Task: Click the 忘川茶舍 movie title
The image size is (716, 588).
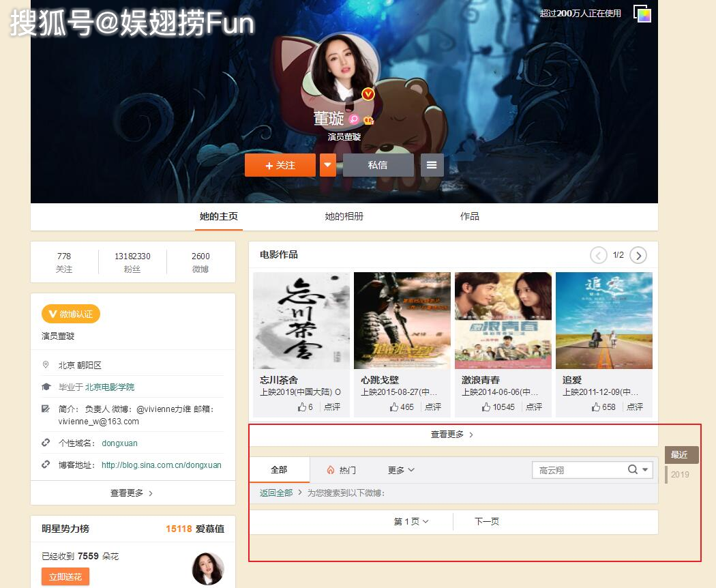Action: click(279, 380)
